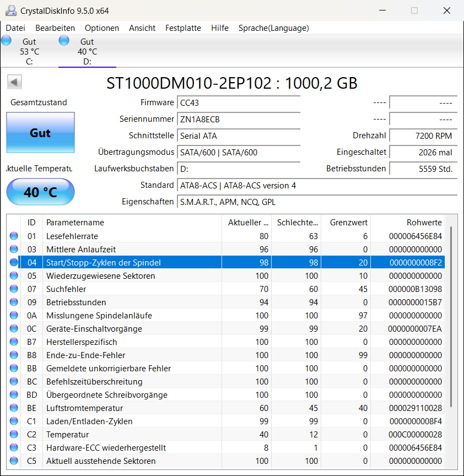Screen dimensions: 464x476
Task: Click raw value 0000000015B7
Action: 416,302
